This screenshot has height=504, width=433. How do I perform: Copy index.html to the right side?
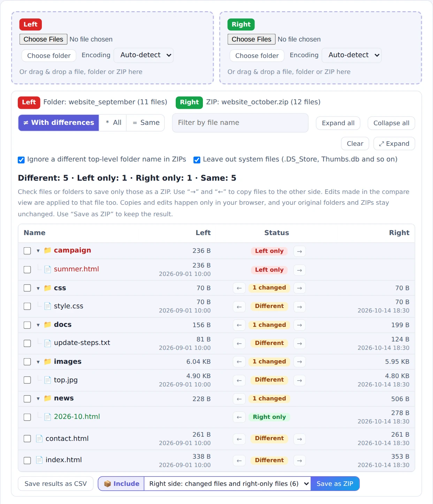point(299,460)
